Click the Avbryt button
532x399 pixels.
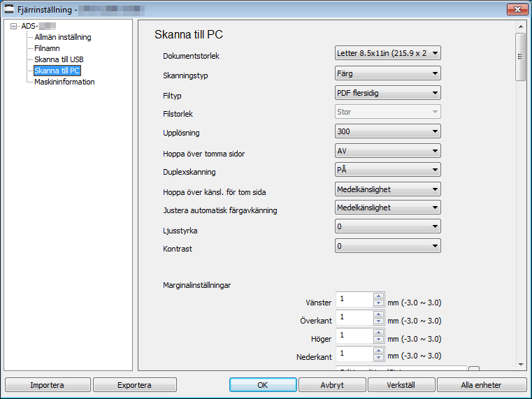(x=332, y=385)
